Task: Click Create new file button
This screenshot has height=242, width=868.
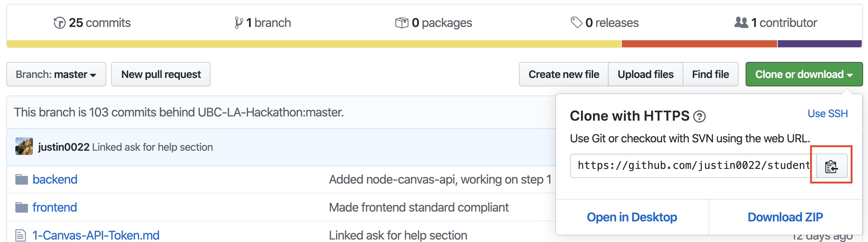Action: click(564, 74)
